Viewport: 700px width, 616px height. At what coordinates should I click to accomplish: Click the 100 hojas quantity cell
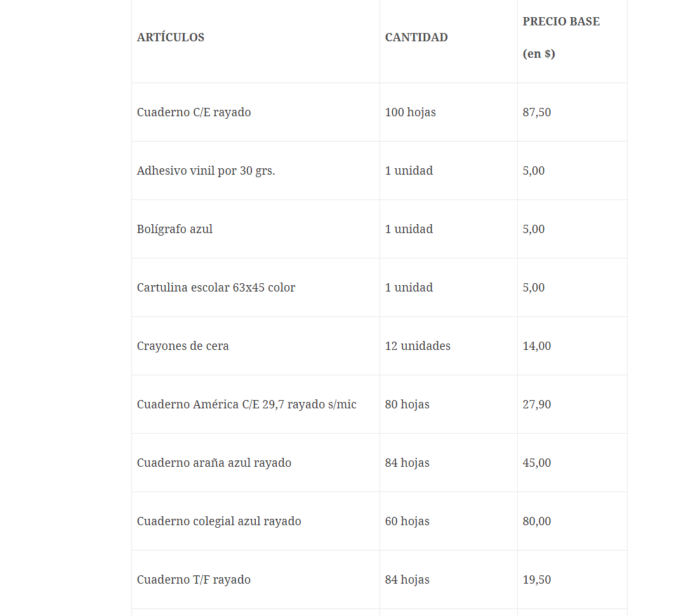[x=410, y=112]
